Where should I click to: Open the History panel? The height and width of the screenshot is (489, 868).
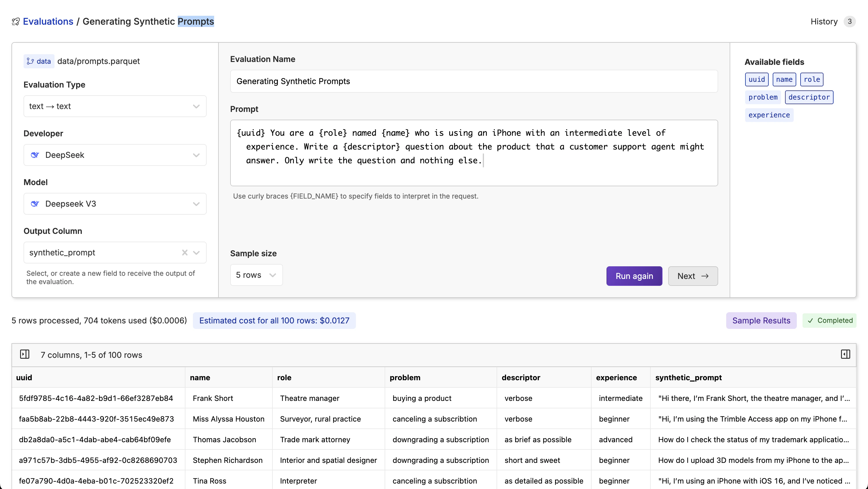[823, 21]
